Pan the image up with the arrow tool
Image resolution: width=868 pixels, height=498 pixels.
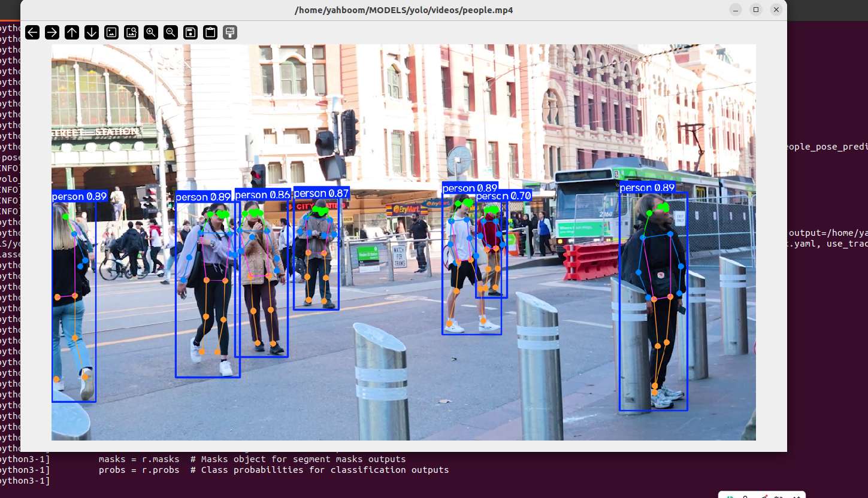coord(72,32)
